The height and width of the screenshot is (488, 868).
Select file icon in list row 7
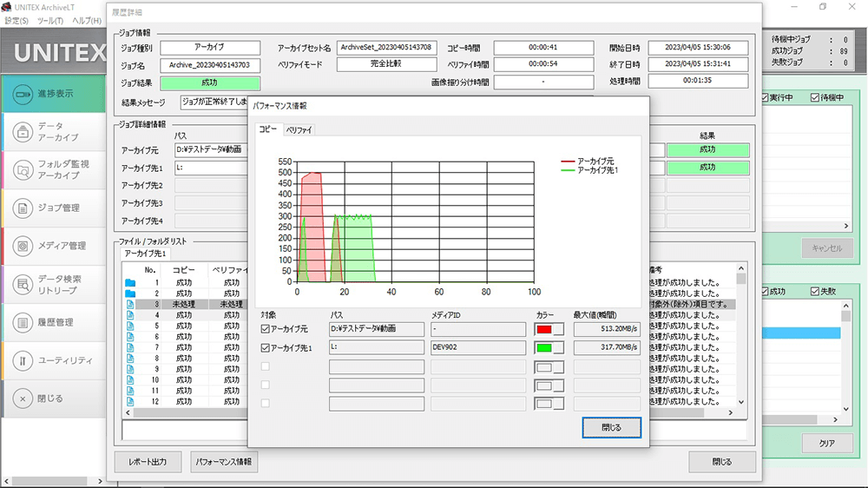[130, 347]
